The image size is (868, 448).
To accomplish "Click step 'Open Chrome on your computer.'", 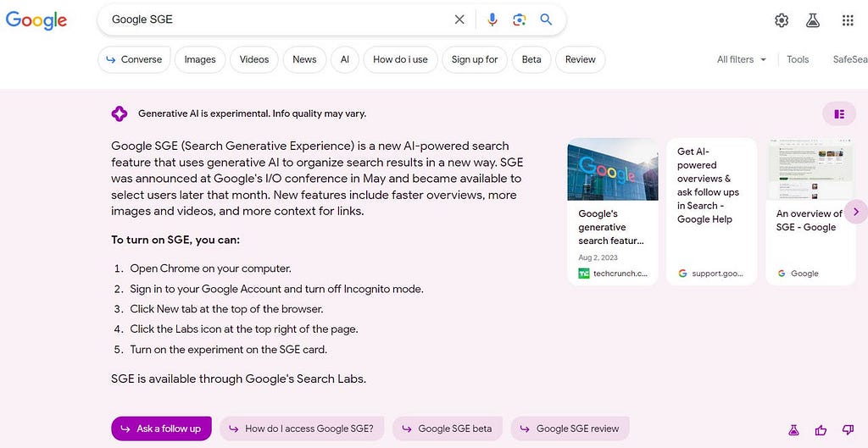I will click(210, 268).
